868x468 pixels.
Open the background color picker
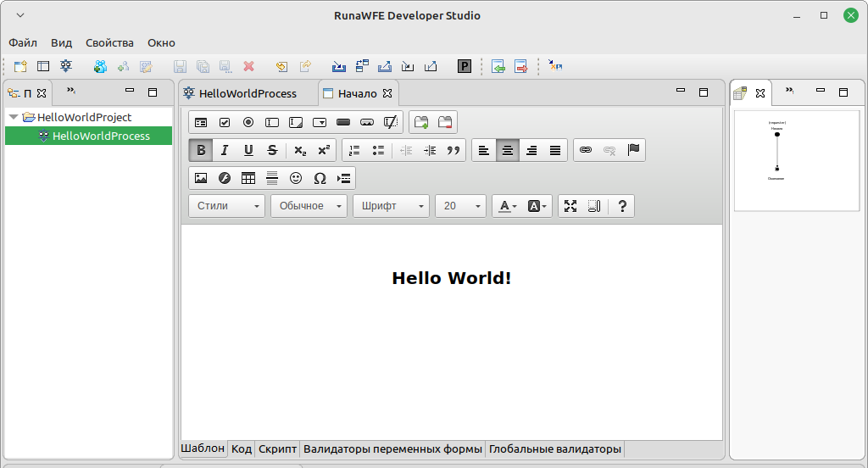pyautogui.click(x=537, y=206)
